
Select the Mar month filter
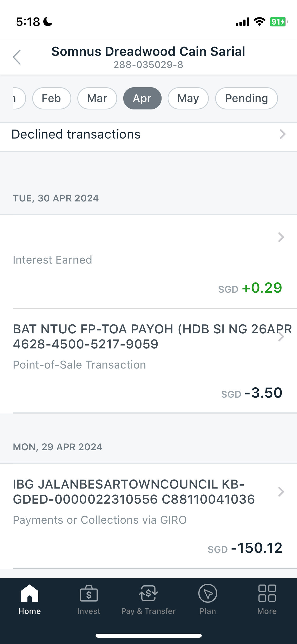coord(97,98)
